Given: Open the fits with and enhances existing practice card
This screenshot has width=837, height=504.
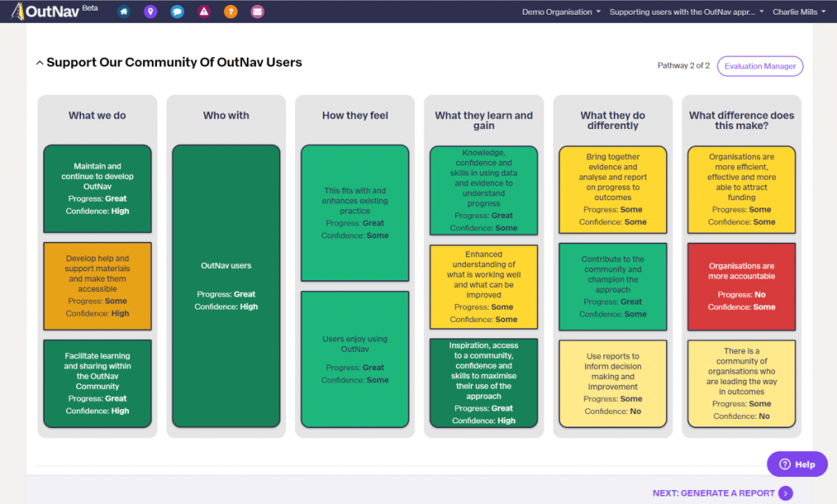Looking at the screenshot, I should tap(355, 213).
